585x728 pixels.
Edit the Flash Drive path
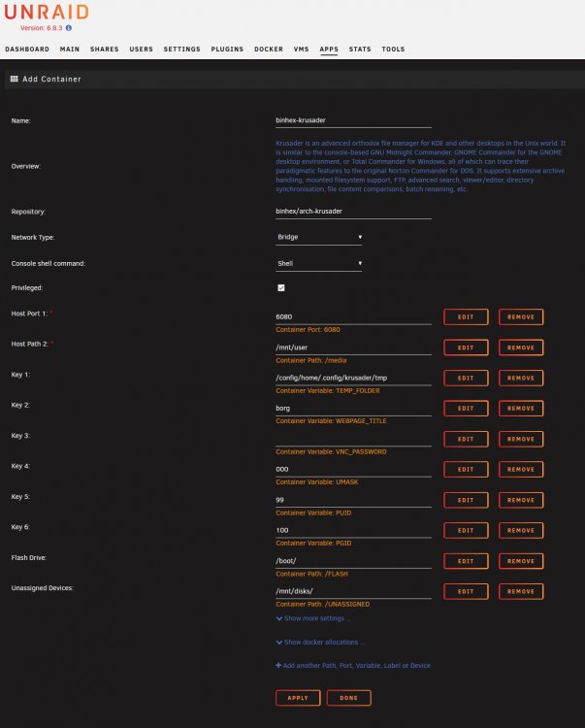466,561
